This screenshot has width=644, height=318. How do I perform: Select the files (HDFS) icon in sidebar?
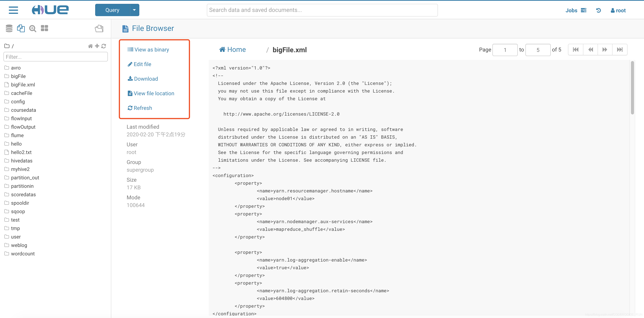coord(21,28)
